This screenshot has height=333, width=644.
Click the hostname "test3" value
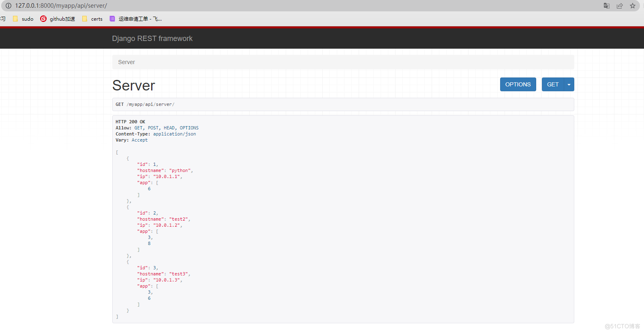pyautogui.click(x=179, y=274)
